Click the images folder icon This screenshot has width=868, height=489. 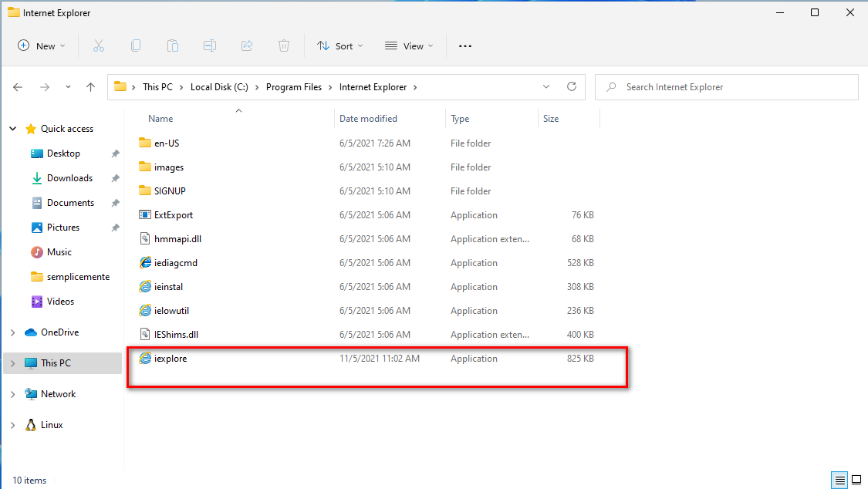pos(145,167)
